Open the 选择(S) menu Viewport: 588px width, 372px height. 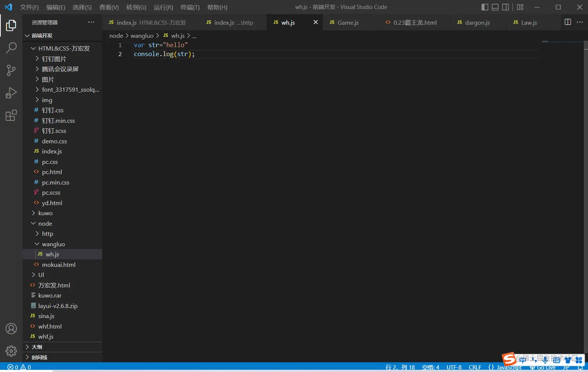coord(82,7)
